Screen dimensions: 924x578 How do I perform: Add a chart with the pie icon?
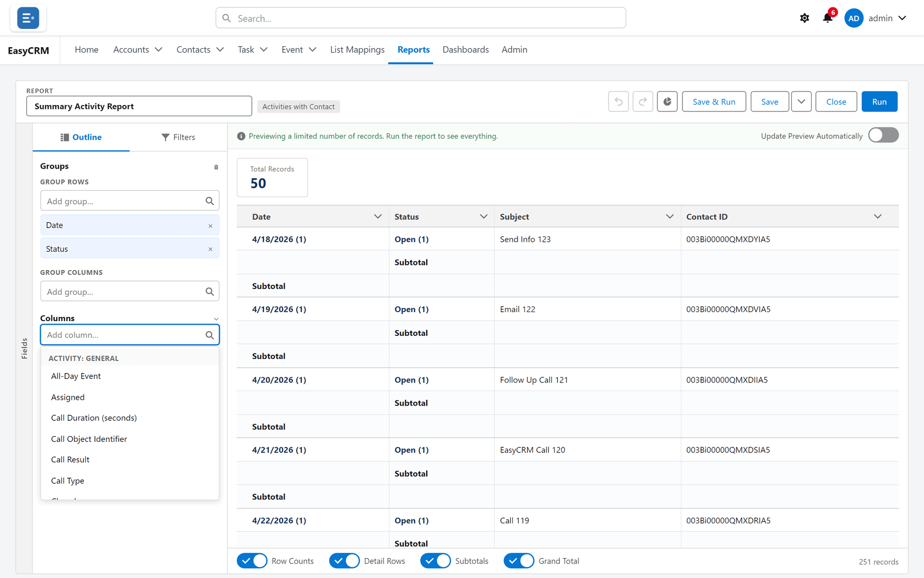(x=667, y=101)
